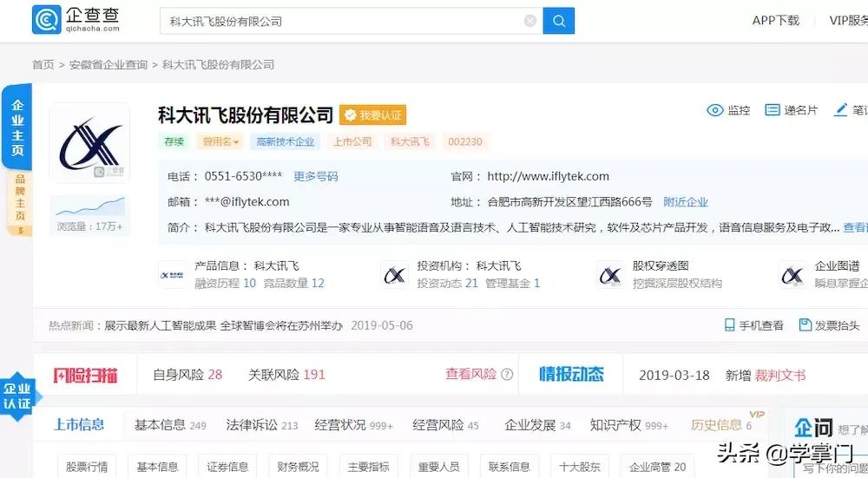Open 挖掘深层股权结构 link

tap(677, 284)
